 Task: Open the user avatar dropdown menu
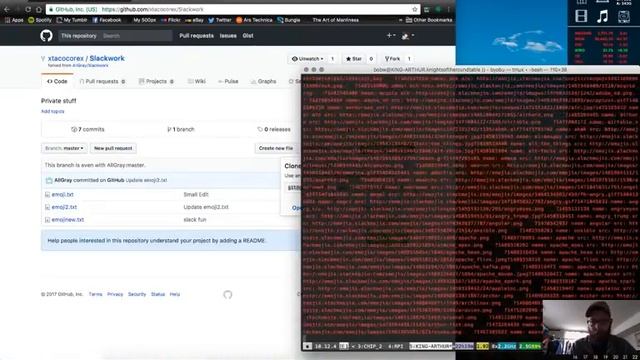point(408,36)
